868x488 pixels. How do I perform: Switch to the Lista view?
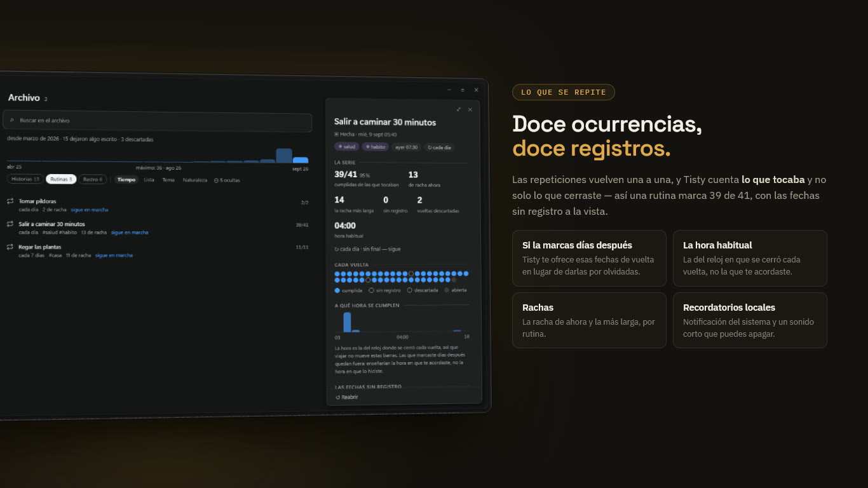(149, 180)
